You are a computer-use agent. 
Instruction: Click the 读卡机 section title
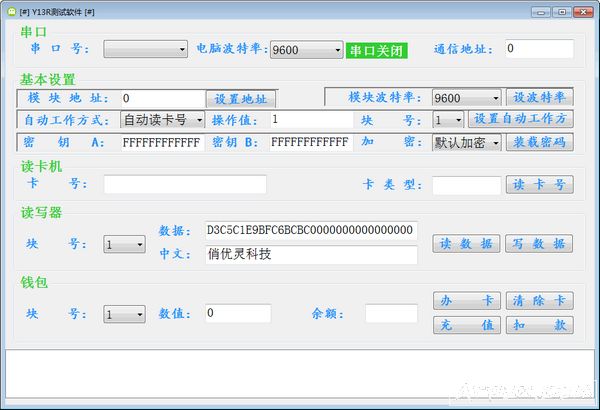point(41,167)
